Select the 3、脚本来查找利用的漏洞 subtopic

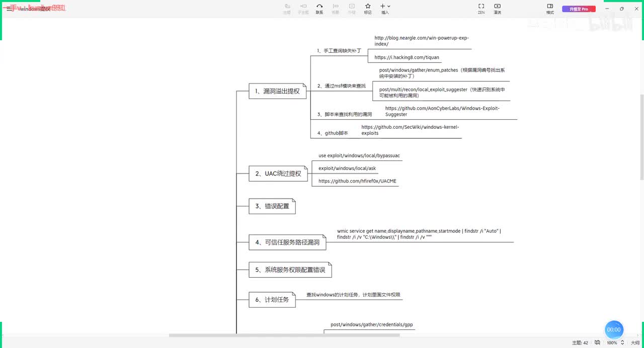click(x=345, y=115)
